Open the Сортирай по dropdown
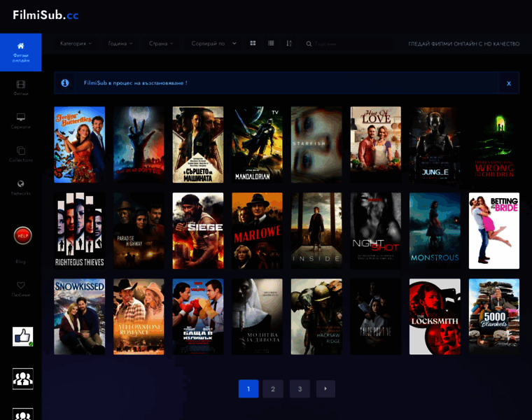 click(x=213, y=43)
